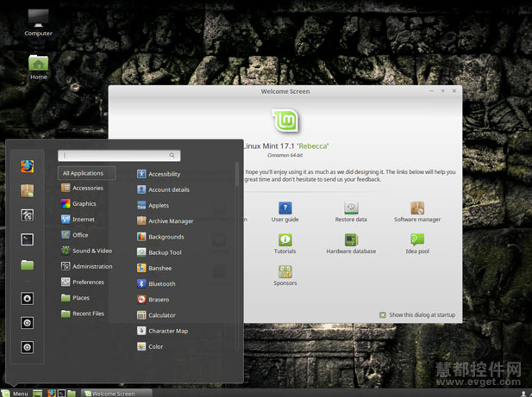
Task: Select Recent Files category in menu
Action: [x=83, y=313]
